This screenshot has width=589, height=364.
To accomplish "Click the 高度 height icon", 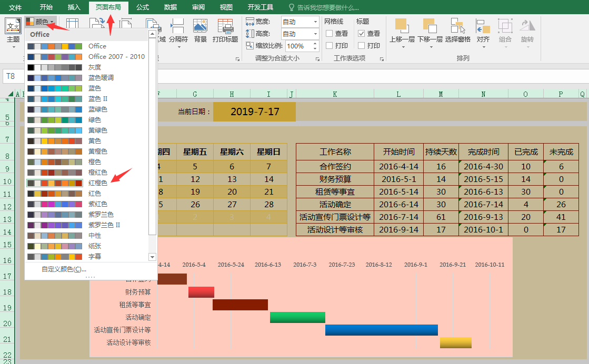I will pyautogui.click(x=250, y=34).
